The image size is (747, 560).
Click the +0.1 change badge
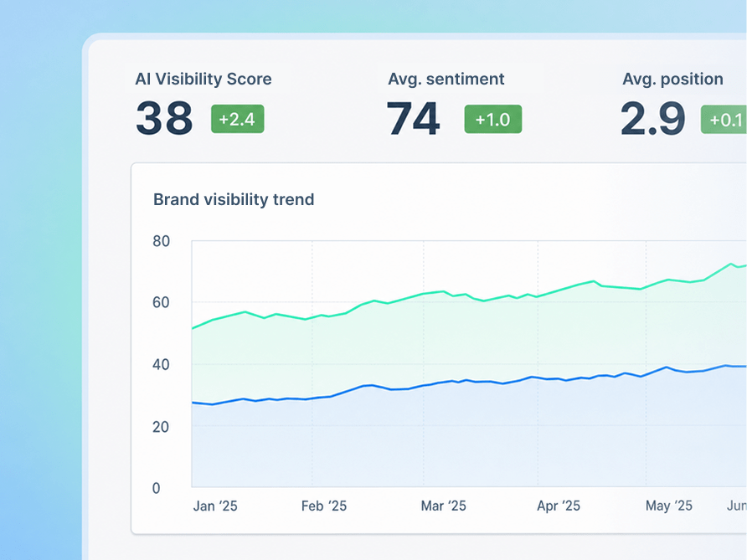pos(724,120)
